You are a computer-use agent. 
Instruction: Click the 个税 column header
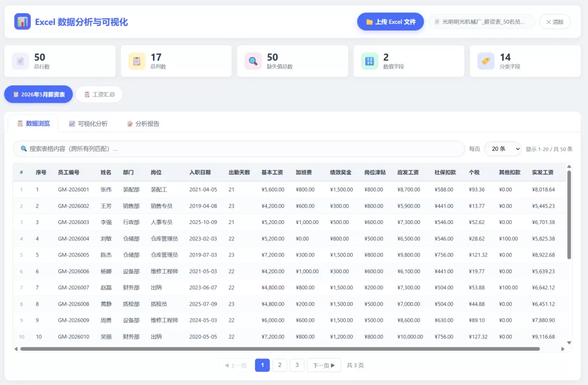[x=474, y=172]
